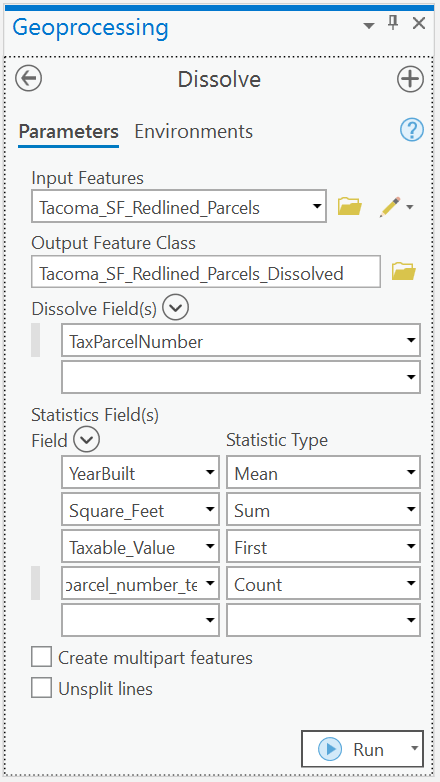The height and width of the screenshot is (782, 440).
Task: Open the TaxParcelNumber dissolve field dropdown
Action: (x=241, y=342)
